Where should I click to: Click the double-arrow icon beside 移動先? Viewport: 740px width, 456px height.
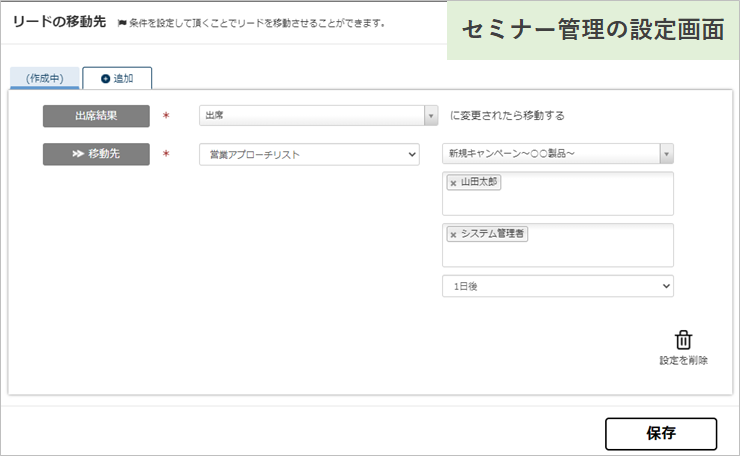78,154
